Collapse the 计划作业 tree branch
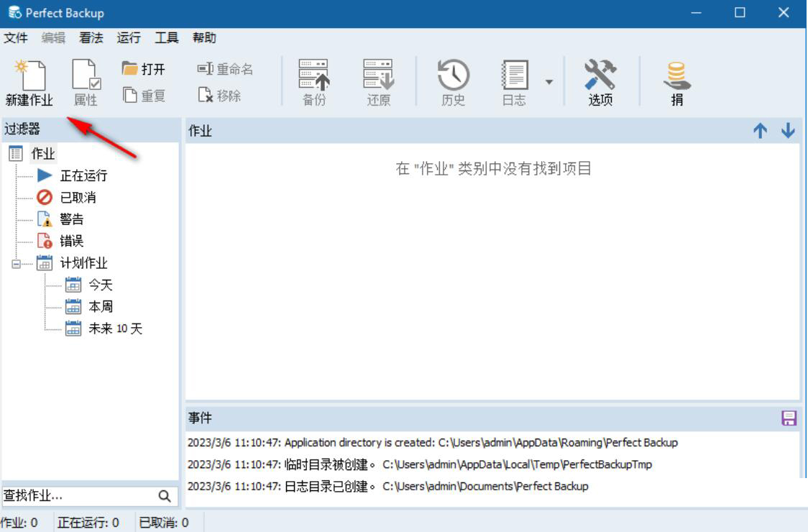Screen dimensions: 808x532 tap(16, 264)
